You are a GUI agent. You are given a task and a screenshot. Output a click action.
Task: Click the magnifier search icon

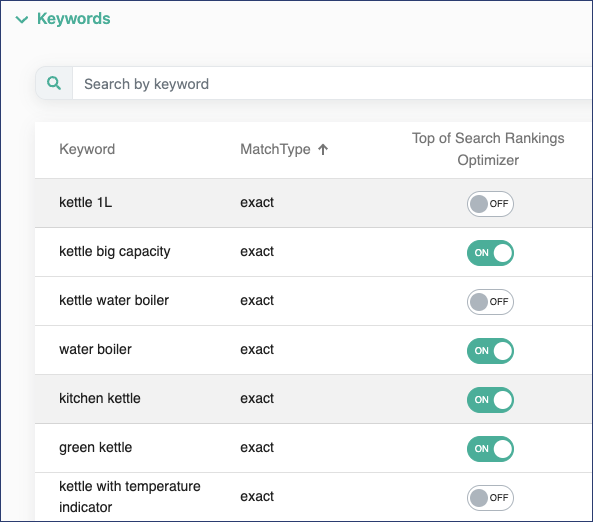[x=54, y=83]
